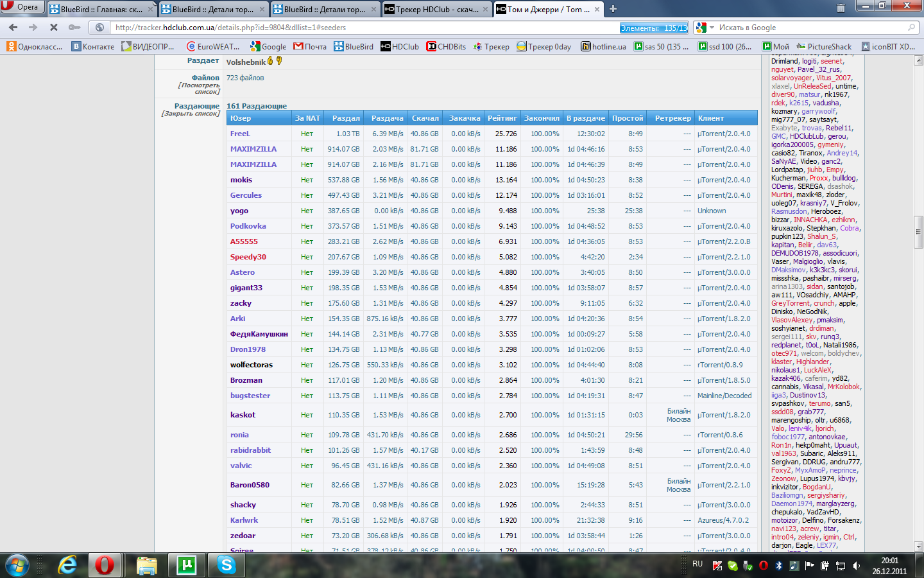This screenshot has height=578, width=924.
Task: Switch to BlueBird :: Главная tab
Action: point(101,9)
